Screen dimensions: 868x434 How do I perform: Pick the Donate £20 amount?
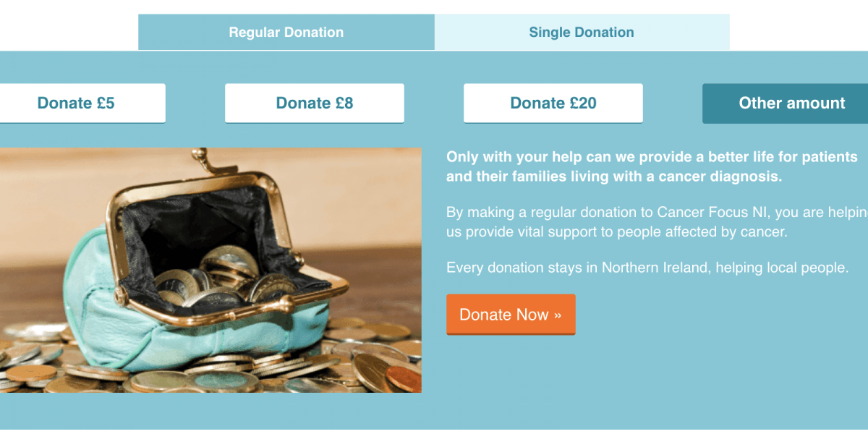pyautogui.click(x=553, y=103)
